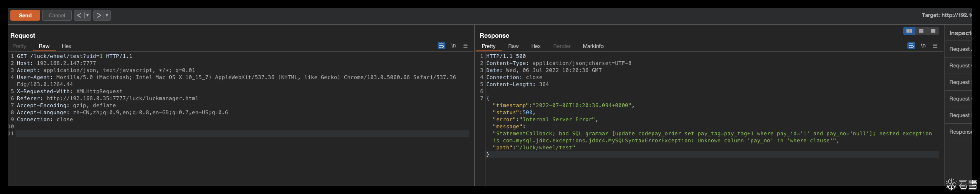Click the Accept-Language header line
980x194 pixels.
tap(123, 113)
